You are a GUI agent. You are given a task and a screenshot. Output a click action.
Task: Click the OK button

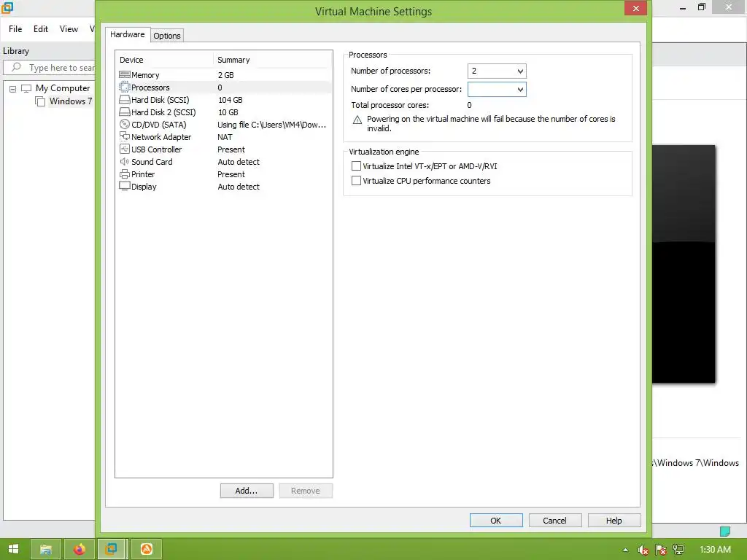coord(496,521)
